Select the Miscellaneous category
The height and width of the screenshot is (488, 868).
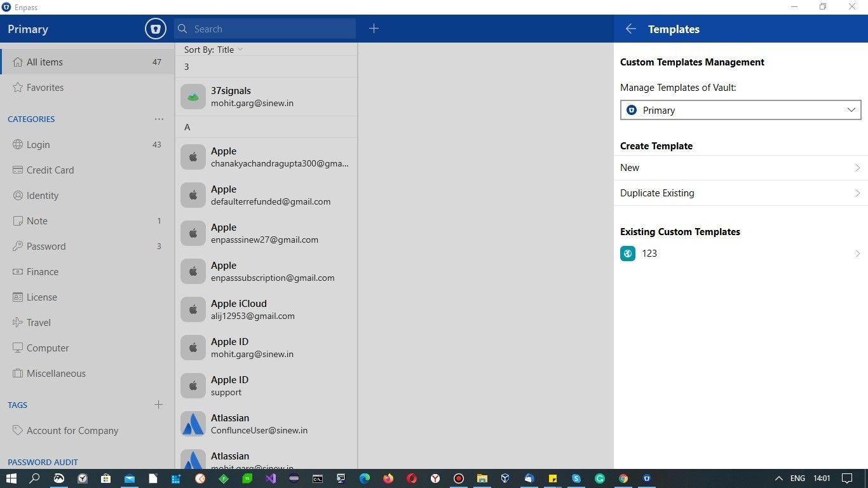click(x=87, y=374)
